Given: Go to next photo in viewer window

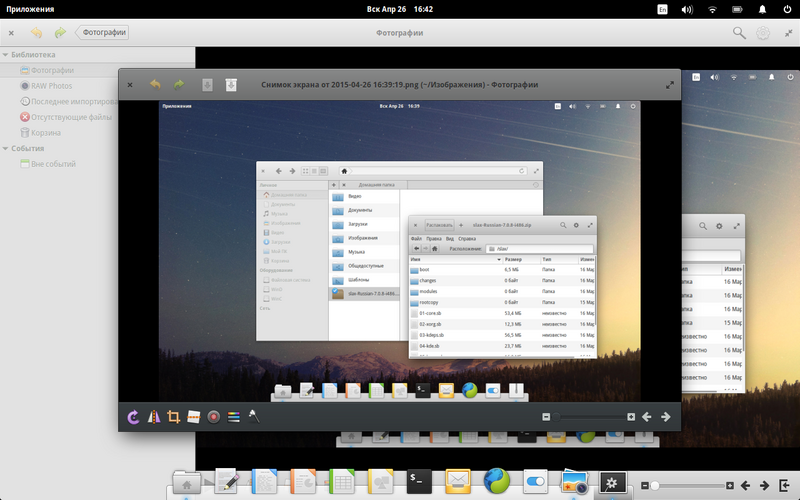Looking at the screenshot, I should click(x=665, y=417).
